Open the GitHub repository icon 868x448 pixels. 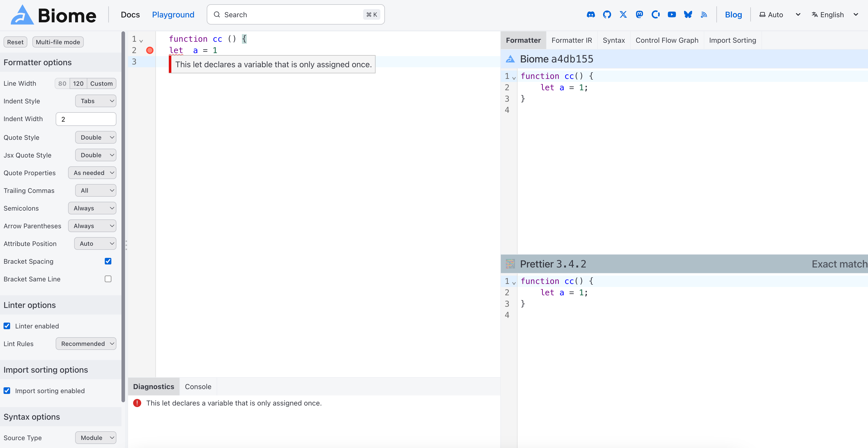pos(607,14)
